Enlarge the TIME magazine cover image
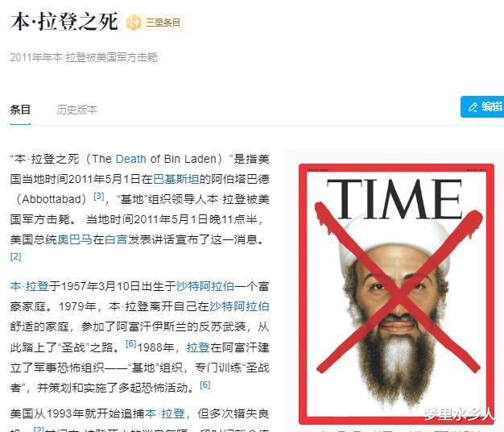504x432 pixels. 396,293
